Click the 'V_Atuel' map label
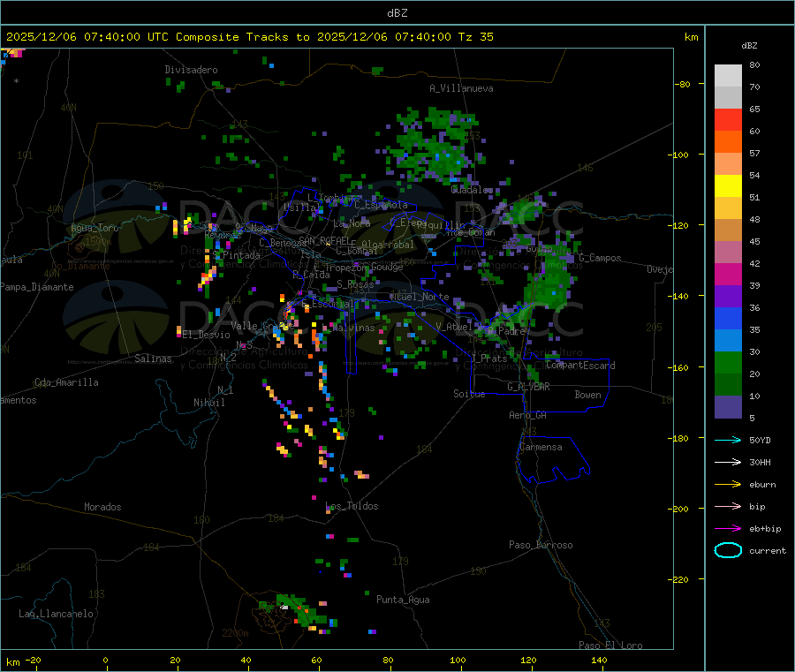 [454, 327]
